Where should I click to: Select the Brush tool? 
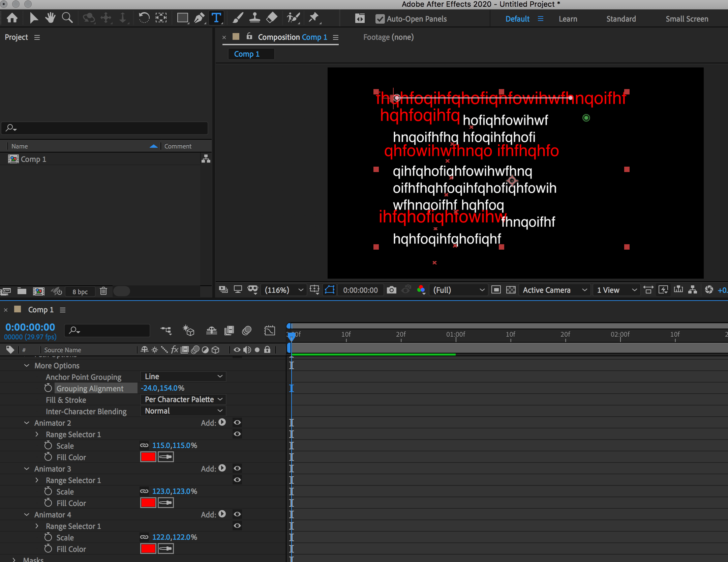pyautogui.click(x=238, y=18)
